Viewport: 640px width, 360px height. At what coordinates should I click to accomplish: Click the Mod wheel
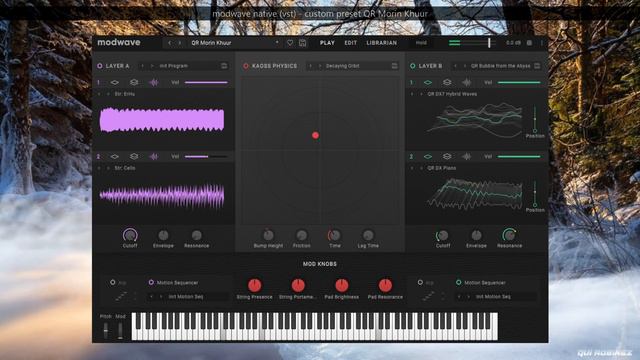click(x=120, y=330)
